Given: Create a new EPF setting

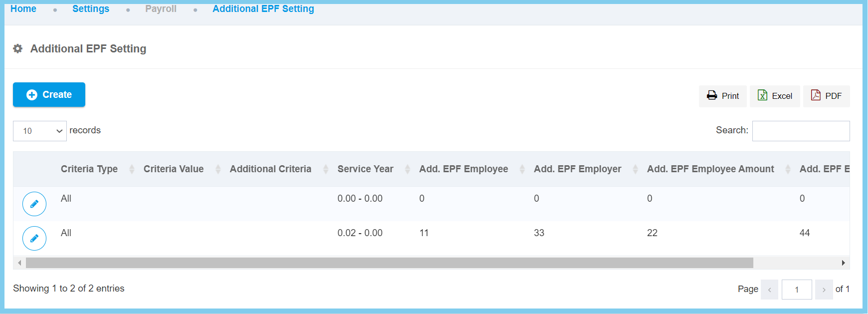Looking at the screenshot, I should (x=49, y=95).
